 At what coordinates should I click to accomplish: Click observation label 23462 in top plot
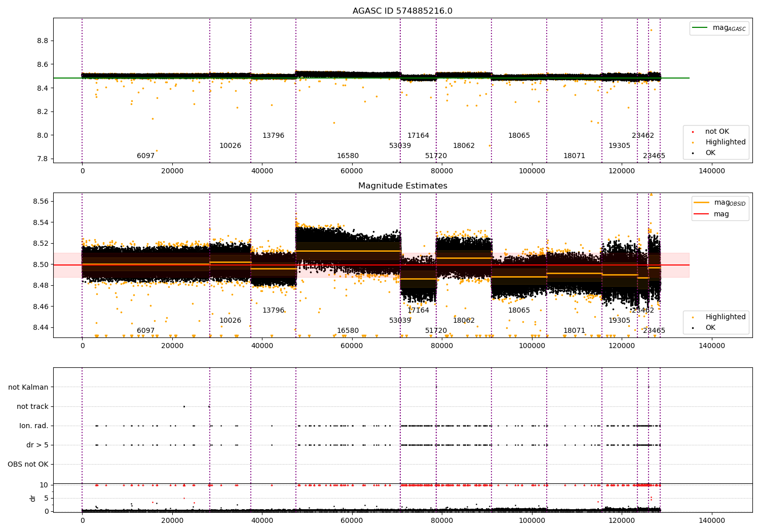coord(642,136)
